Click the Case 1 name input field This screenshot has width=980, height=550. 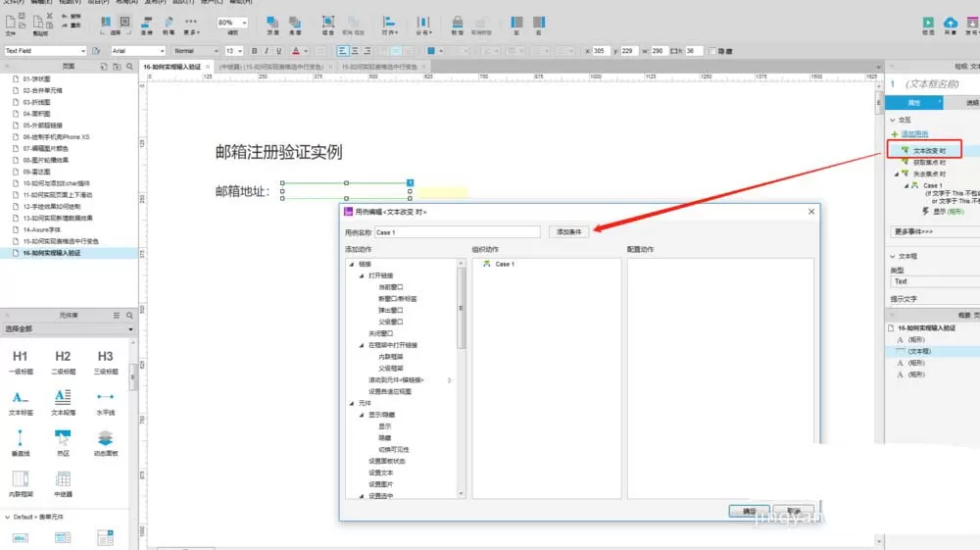coord(457,232)
